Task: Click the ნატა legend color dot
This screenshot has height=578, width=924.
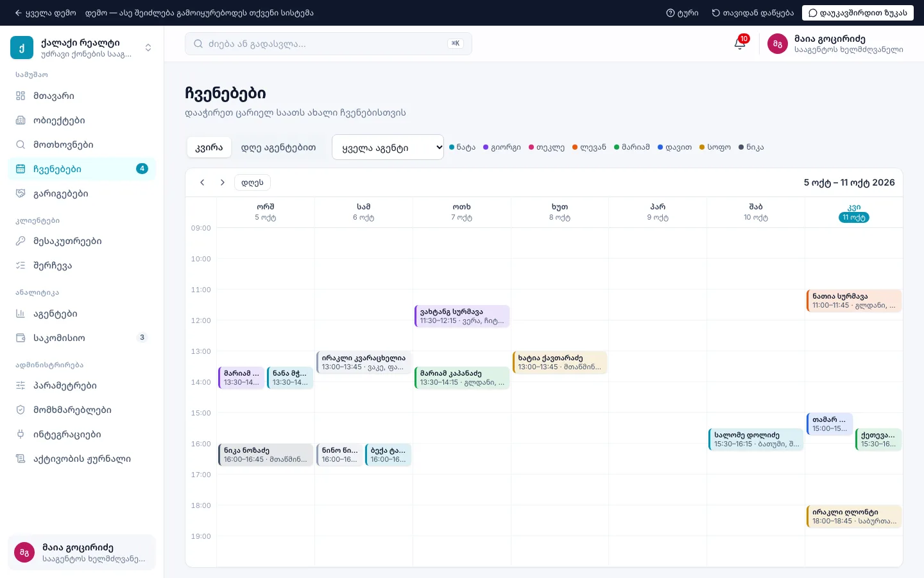Action: [452, 147]
